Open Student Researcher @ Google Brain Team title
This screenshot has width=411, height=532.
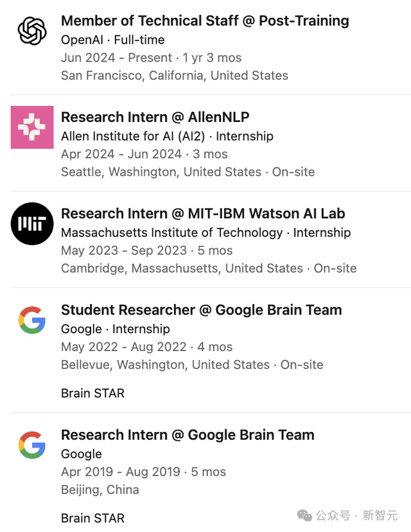(201, 310)
